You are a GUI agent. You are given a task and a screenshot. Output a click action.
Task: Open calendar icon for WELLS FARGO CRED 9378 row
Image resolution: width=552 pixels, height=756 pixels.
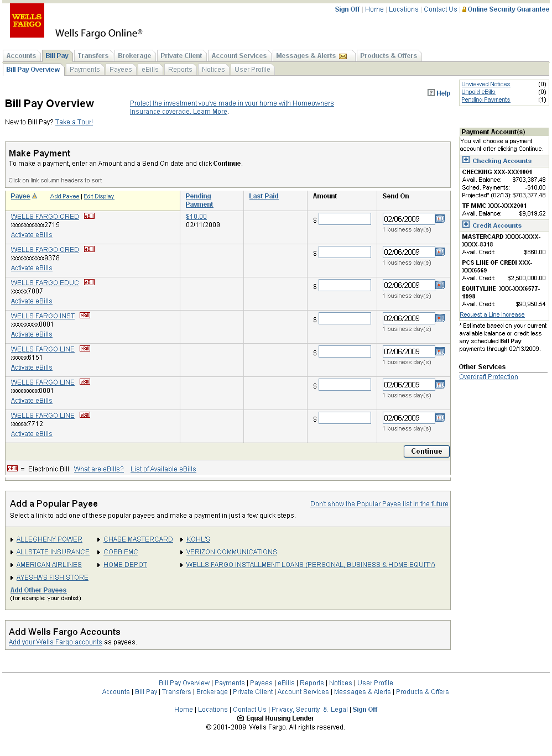[x=440, y=252]
